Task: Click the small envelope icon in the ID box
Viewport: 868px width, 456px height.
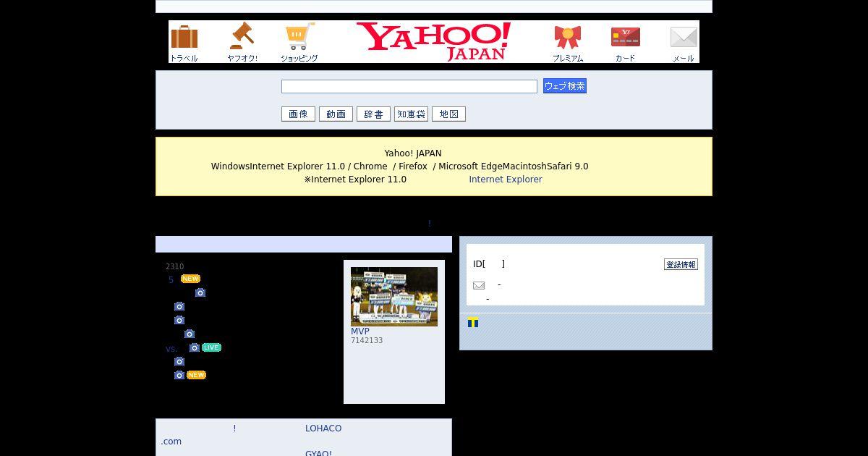Action: (479, 285)
